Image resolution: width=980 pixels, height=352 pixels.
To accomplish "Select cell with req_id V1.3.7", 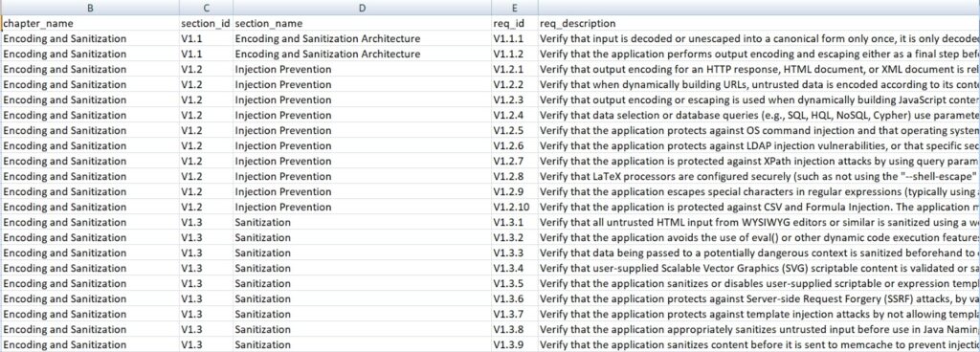I will (x=514, y=314).
